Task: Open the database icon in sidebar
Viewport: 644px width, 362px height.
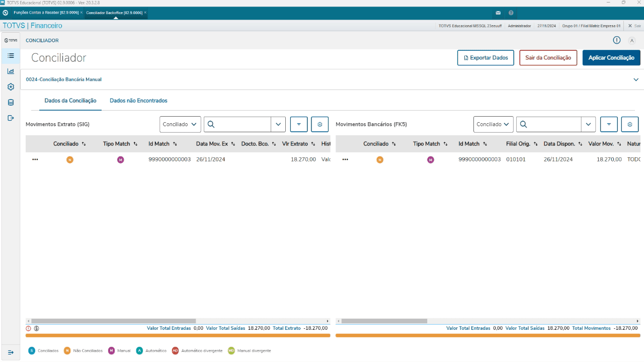Action: [x=11, y=102]
